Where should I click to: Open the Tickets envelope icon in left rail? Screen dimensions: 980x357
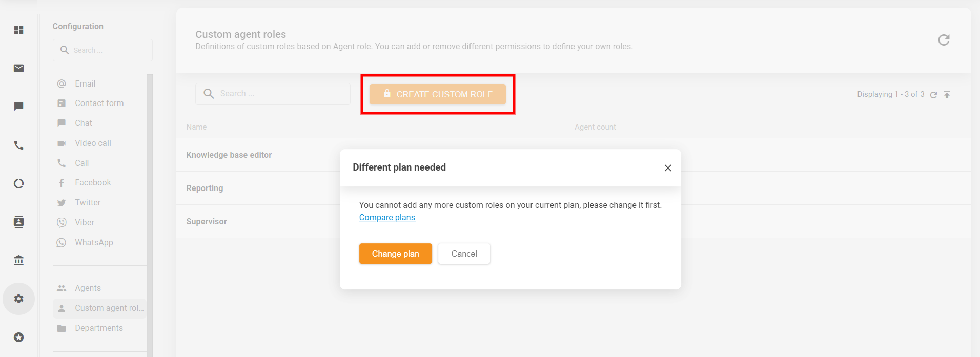[18, 68]
